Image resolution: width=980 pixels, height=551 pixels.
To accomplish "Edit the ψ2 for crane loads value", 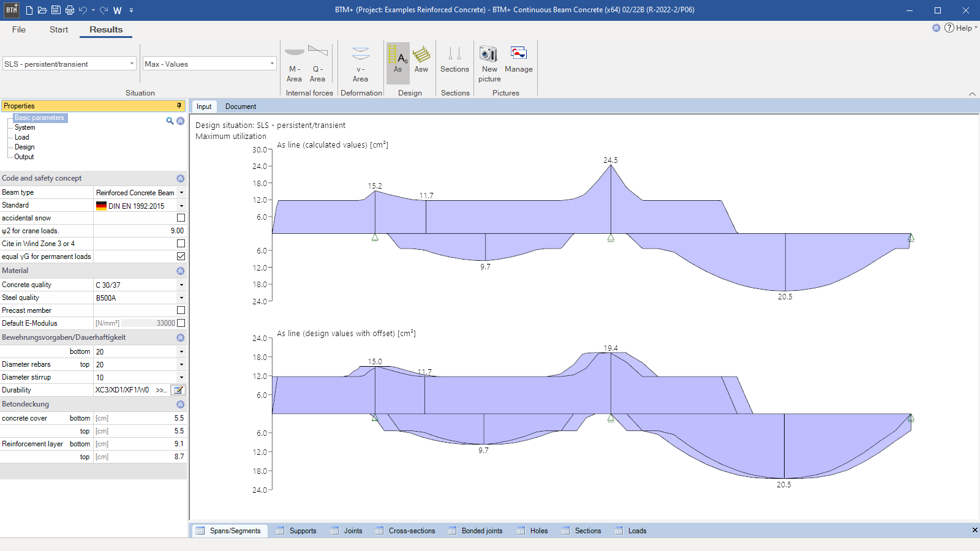I will (140, 231).
